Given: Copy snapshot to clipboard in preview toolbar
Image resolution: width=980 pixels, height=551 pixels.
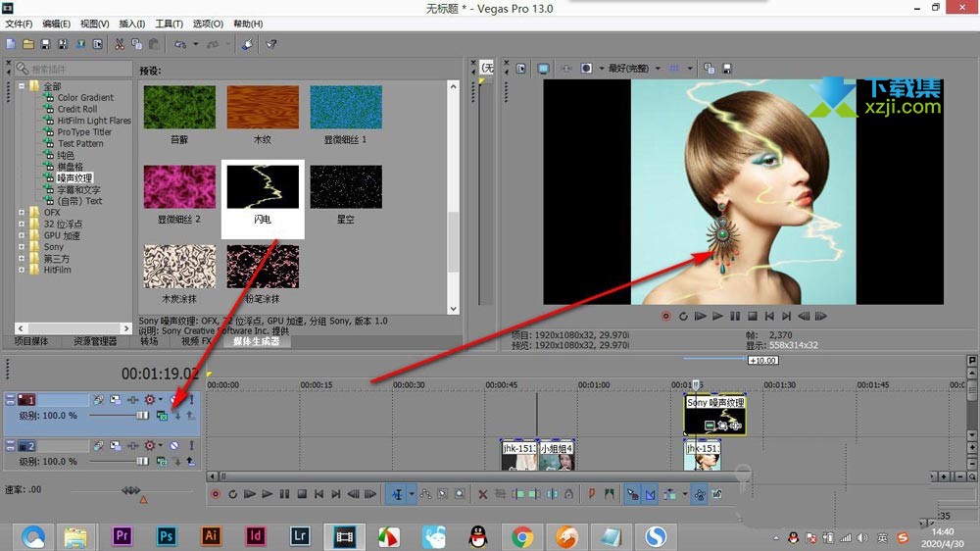Looking at the screenshot, I should click(x=709, y=69).
